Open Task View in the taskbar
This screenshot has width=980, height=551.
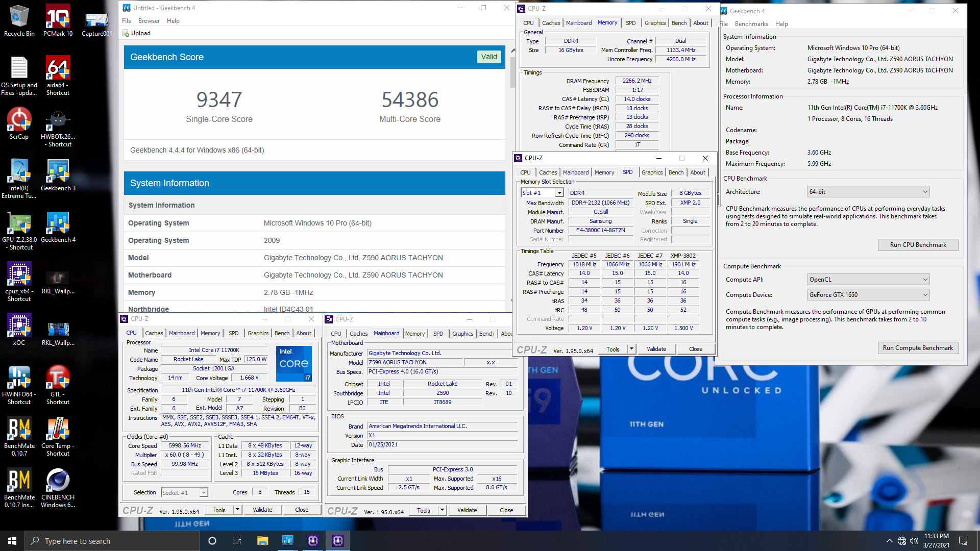(x=236, y=541)
